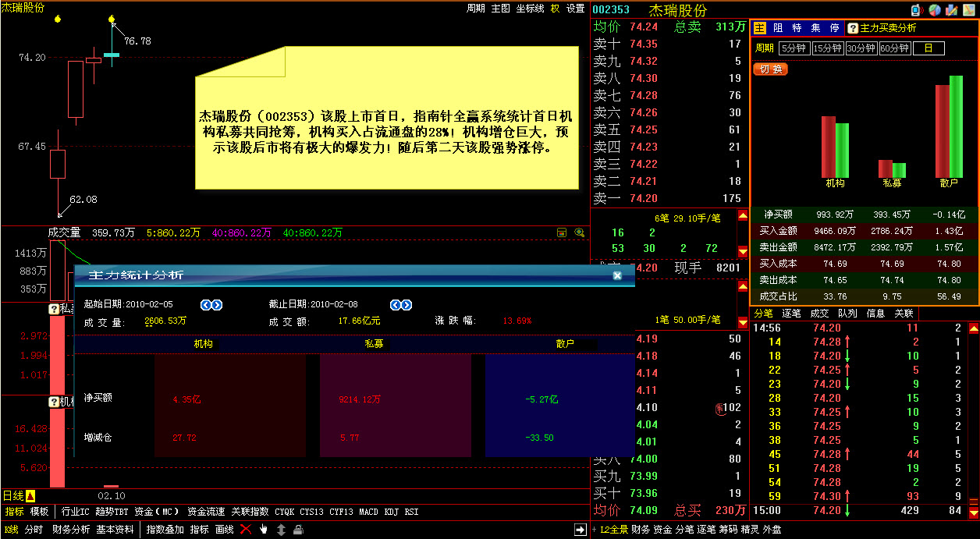Select the KDJ indicator
The height and width of the screenshot is (539, 980).
pyautogui.click(x=391, y=512)
